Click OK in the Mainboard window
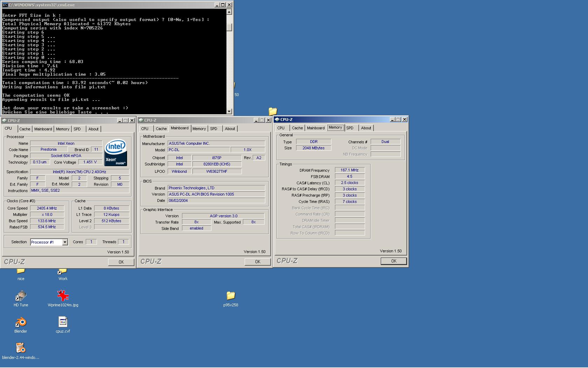 (x=258, y=262)
